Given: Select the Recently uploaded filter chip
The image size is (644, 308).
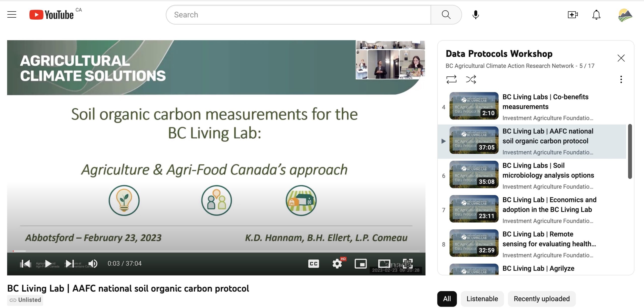Looking at the screenshot, I should pyautogui.click(x=542, y=299).
